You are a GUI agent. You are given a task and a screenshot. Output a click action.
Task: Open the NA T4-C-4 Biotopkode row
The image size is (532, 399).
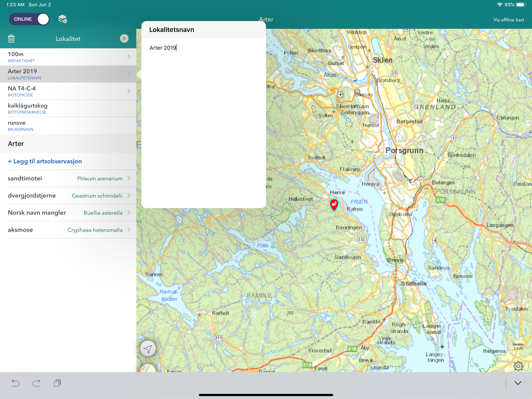[x=68, y=91]
